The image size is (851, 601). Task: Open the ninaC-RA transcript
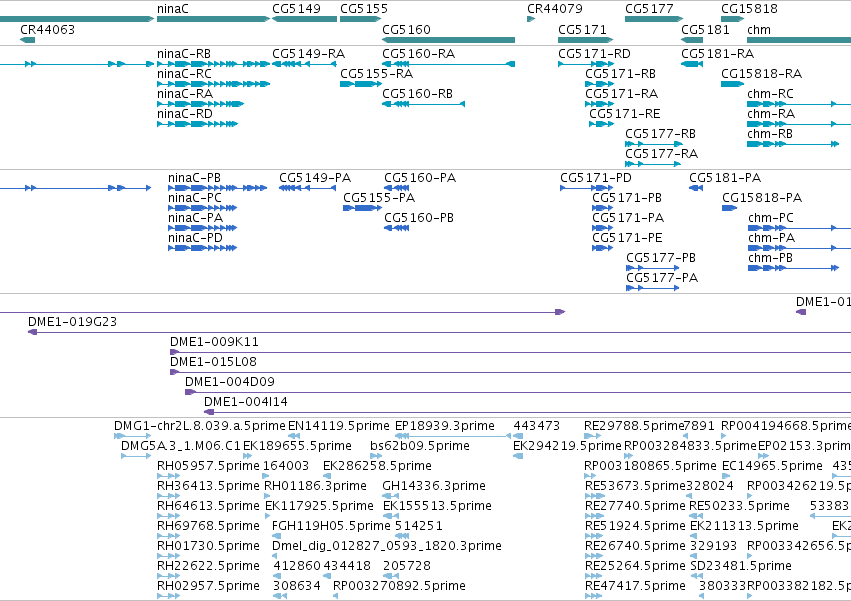point(200,104)
